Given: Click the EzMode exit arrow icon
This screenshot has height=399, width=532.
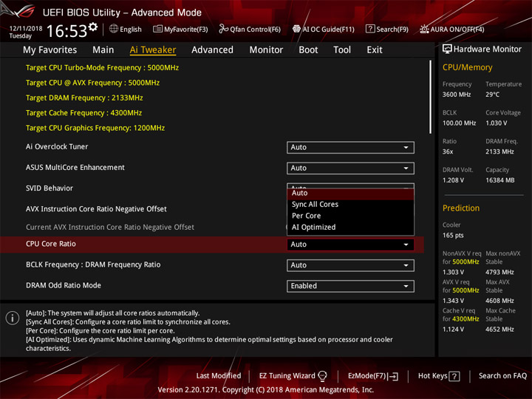Looking at the screenshot, I should [394, 376].
